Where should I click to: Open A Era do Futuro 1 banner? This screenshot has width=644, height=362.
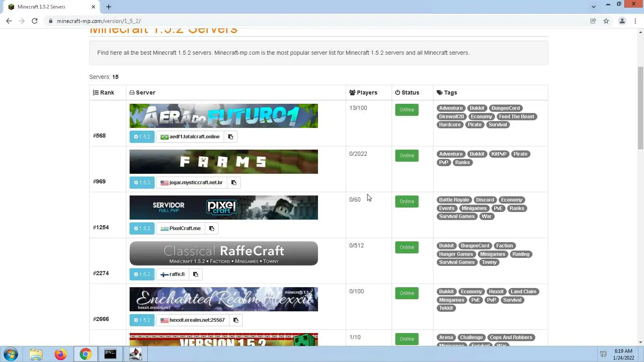(x=224, y=116)
